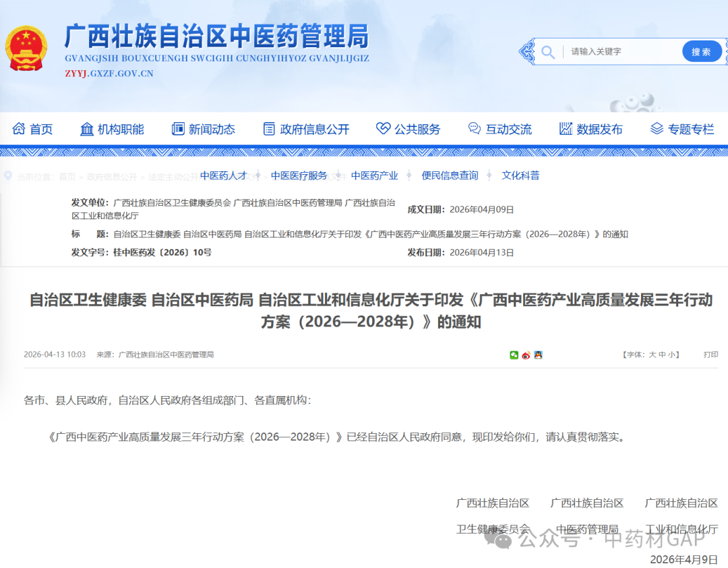
Task: Click the national emblem logo
Action: pyautogui.click(x=26, y=49)
